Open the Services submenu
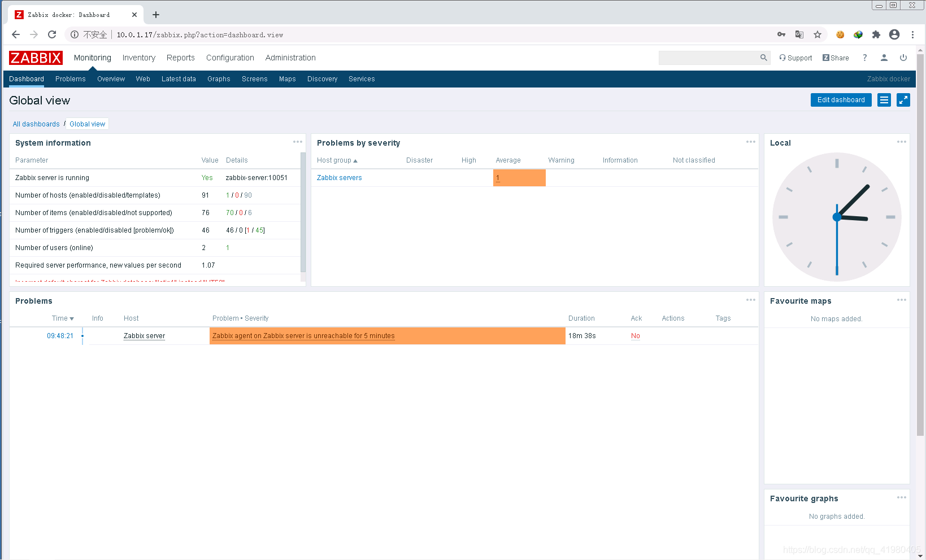The width and height of the screenshot is (926, 560). click(x=362, y=79)
